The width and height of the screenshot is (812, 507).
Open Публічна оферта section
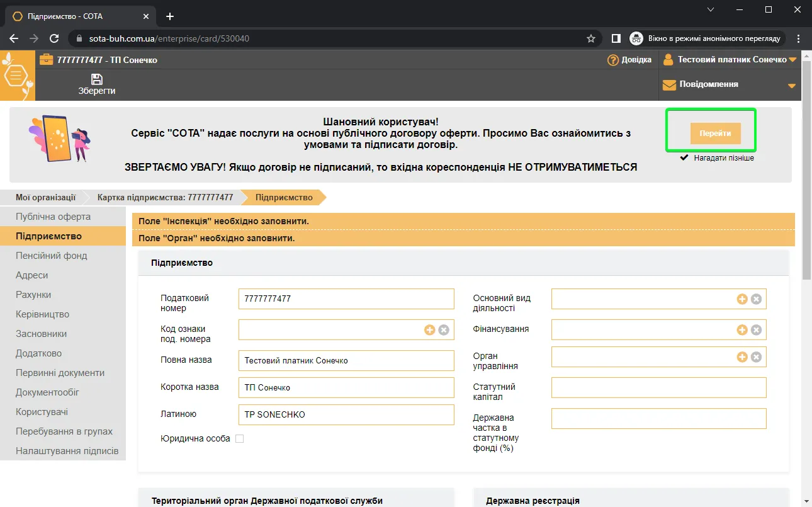[63, 217]
